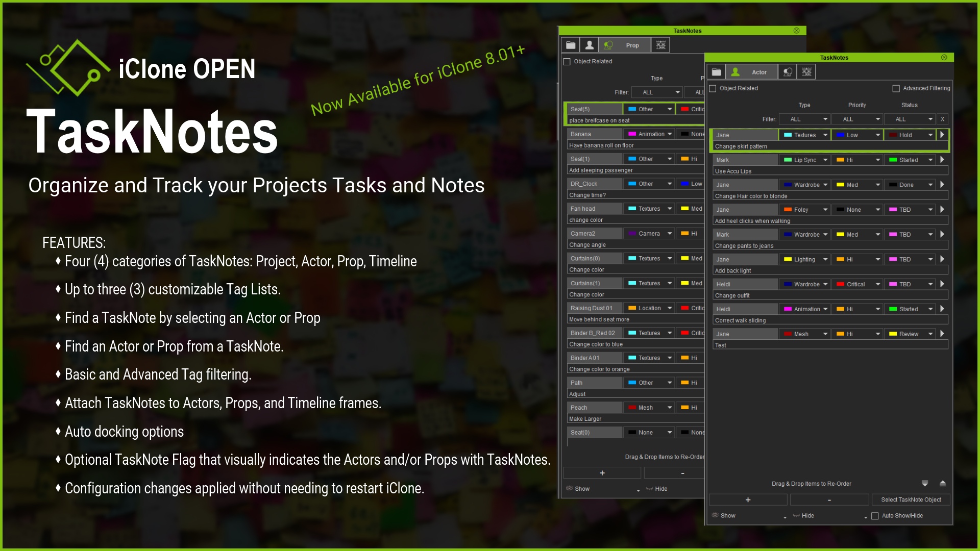The height and width of the screenshot is (551, 980).
Task: Click Hide closed-eye button in Actor window
Action: pyautogui.click(x=803, y=516)
